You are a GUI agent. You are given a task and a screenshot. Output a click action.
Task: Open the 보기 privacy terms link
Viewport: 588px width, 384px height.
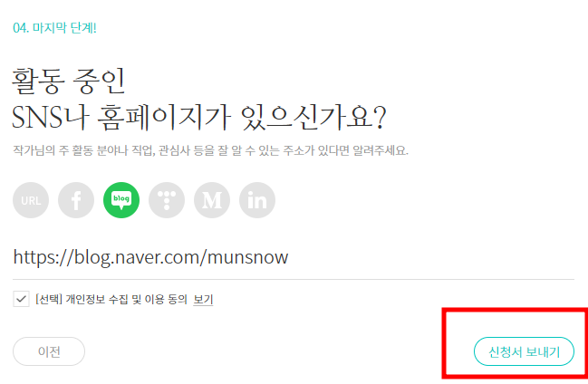[x=203, y=299]
